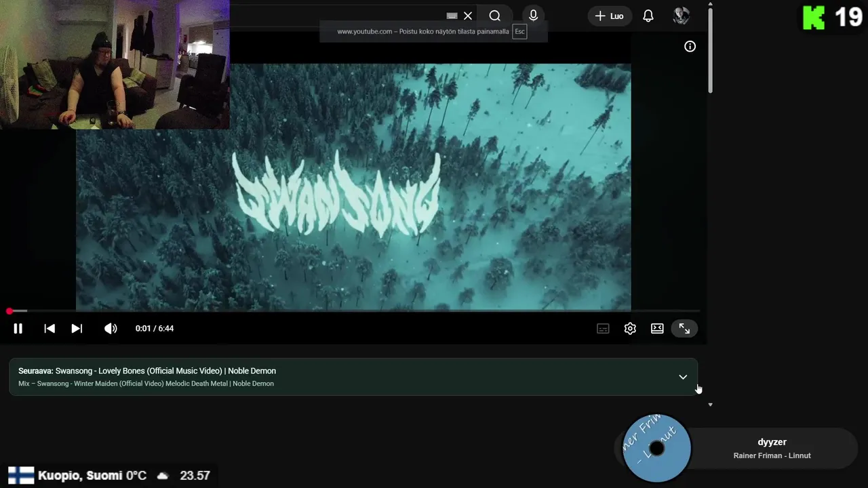Click the search magnifier icon
868x488 pixels.
pyautogui.click(x=494, y=16)
